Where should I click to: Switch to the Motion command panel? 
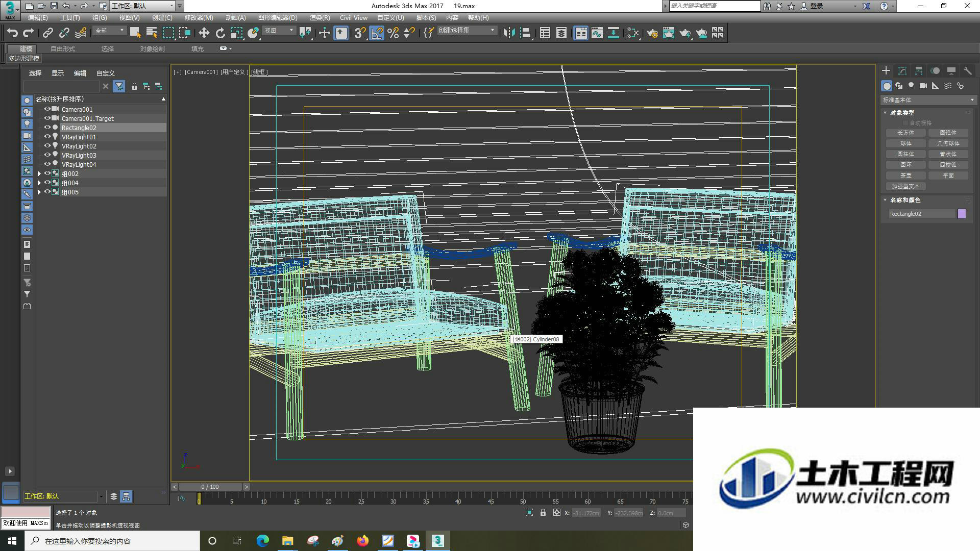[x=935, y=71]
